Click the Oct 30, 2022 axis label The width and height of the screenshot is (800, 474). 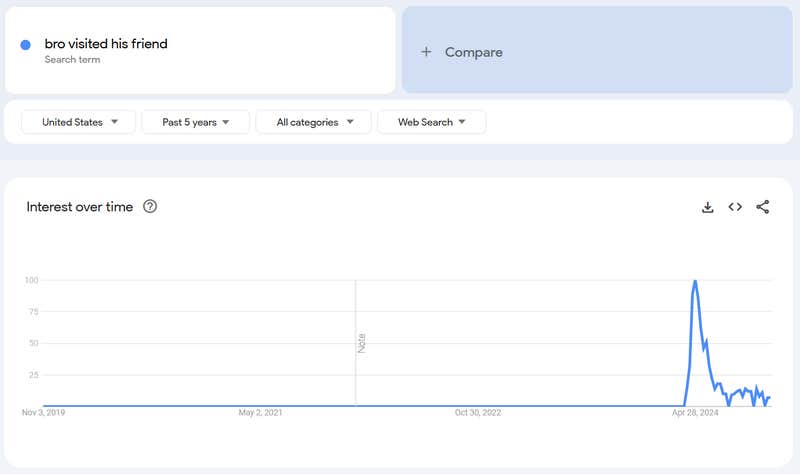click(478, 412)
